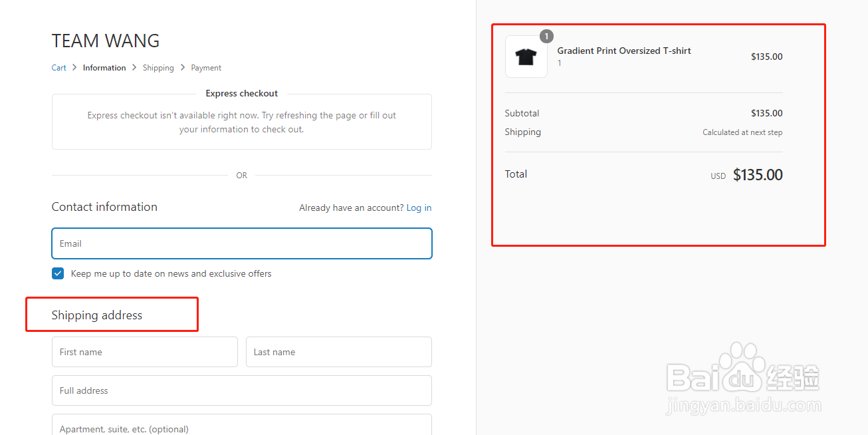868x435 pixels.
Task: Click the Total amount $135.00 with USD
Action: [746, 175]
